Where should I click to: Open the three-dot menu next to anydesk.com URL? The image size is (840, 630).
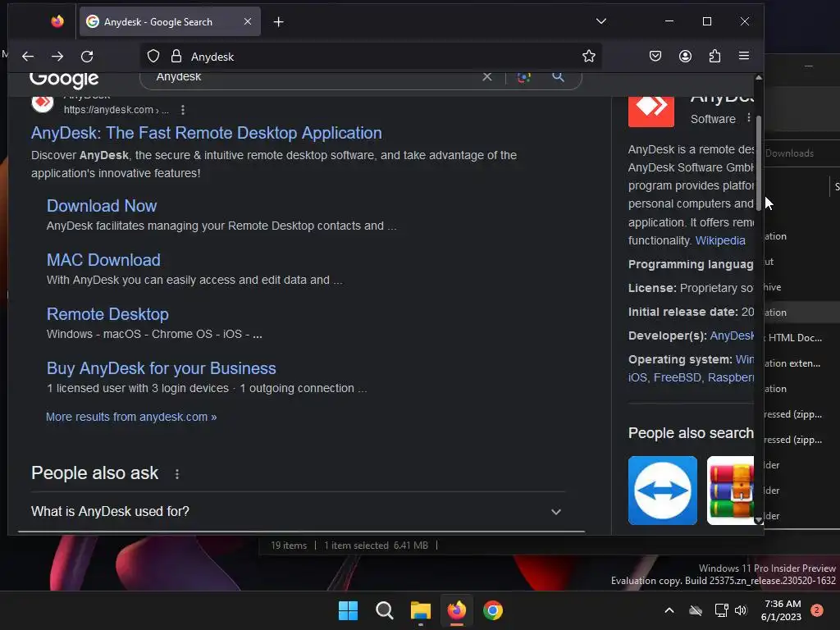pyautogui.click(x=183, y=110)
